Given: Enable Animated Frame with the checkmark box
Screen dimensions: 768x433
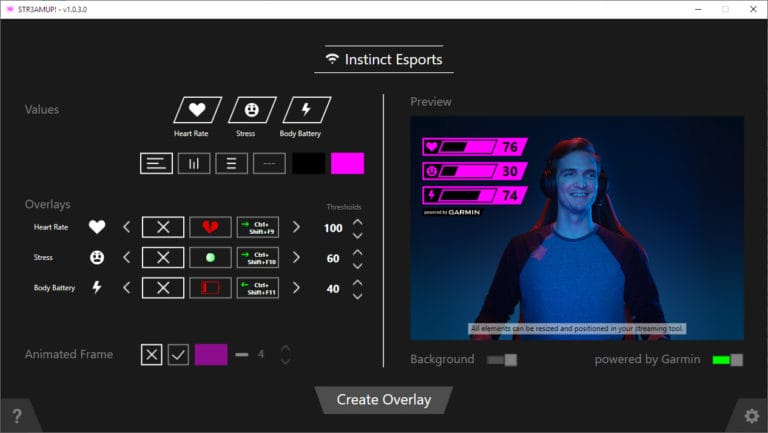Looking at the screenshot, I should pyautogui.click(x=178, y=354).
